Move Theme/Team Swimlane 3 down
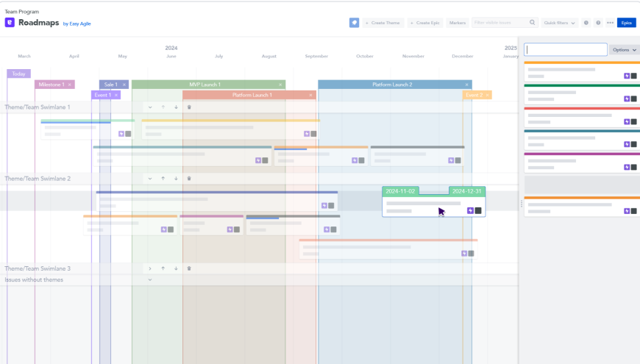Viewport: 640px width, 364px height. (x=176, y=268)
